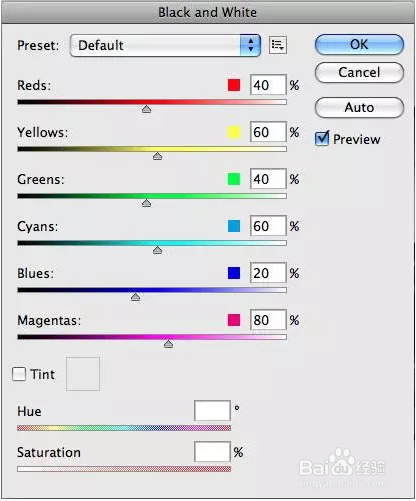
Task: Click the Preset dropdown arrow stepper
Action: pos(250,45)
